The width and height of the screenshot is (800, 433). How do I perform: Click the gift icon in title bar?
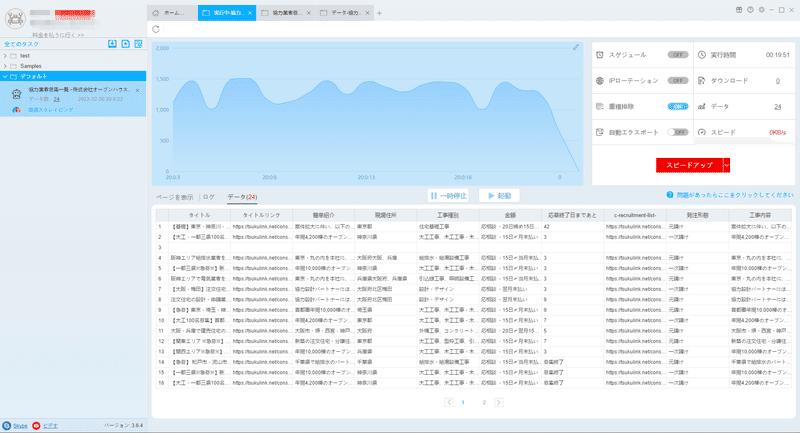coord(739,10)
